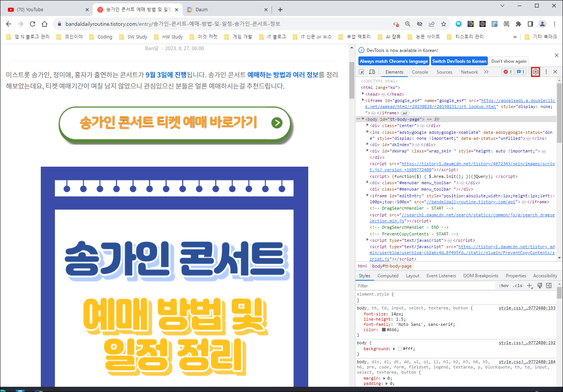563x392 pixels.
Task: Switch to the Network tab
Action: [x=469, y=72]
